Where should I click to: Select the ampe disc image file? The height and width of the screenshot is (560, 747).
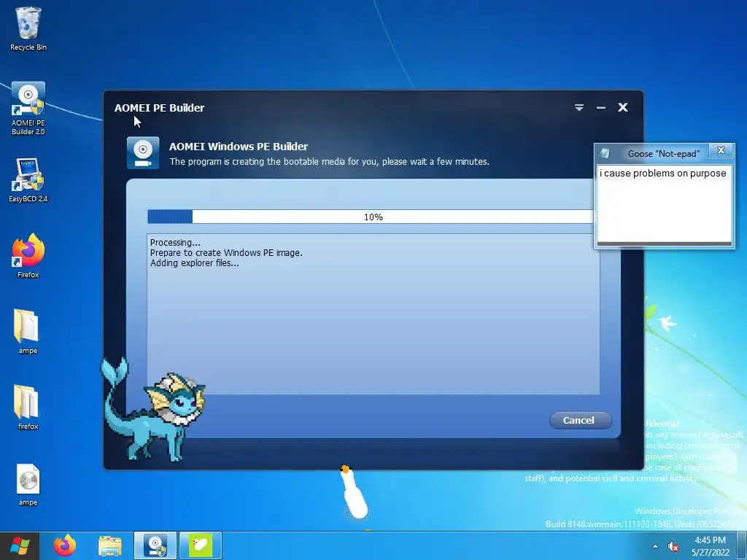point(28,484)
